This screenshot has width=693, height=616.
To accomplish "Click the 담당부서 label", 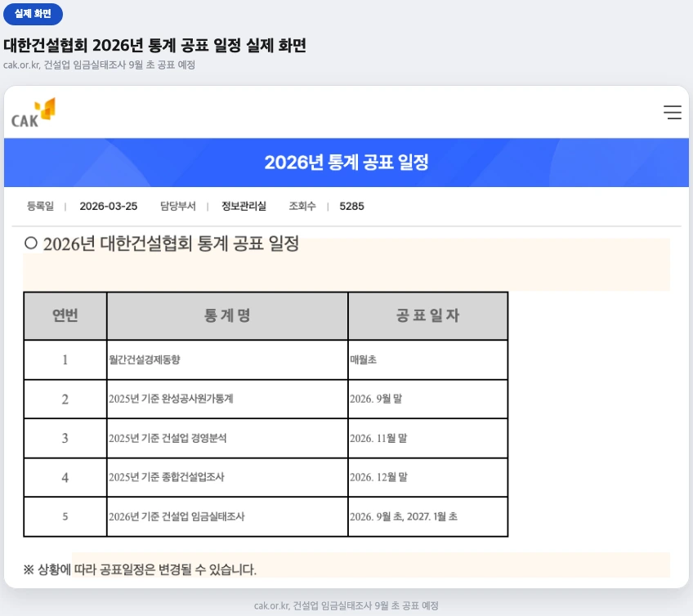I will 177,207.
